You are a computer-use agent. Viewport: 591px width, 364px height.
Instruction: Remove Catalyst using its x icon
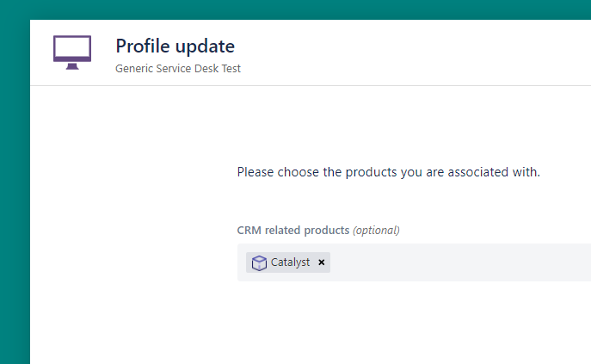pos(322,262)
